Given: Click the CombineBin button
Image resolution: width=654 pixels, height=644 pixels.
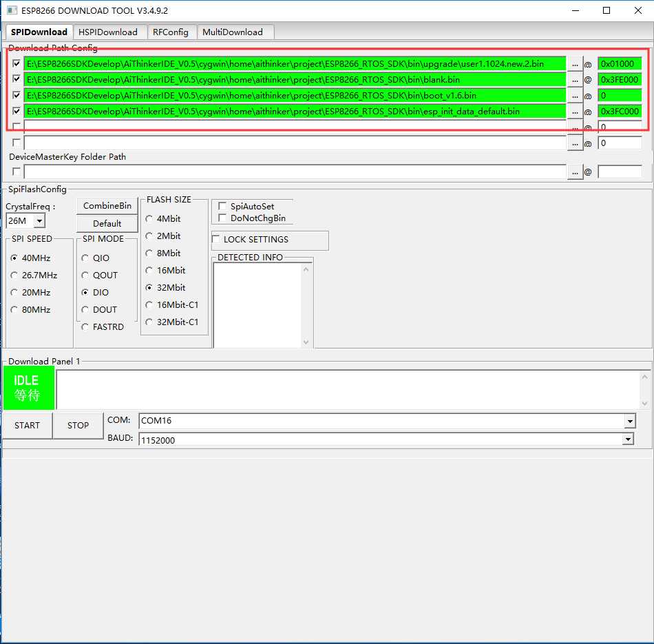Looking at the screenshot, I should click(107, 206).
